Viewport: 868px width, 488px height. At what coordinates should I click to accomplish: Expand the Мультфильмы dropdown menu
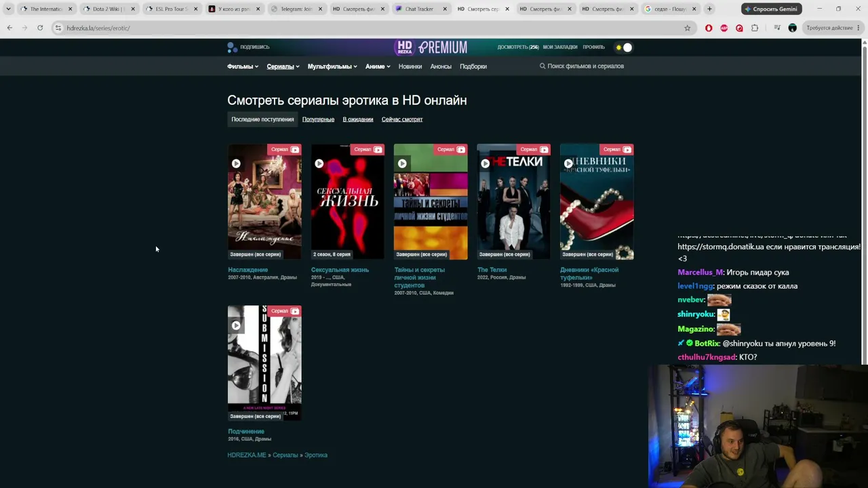click(x=332, y=66)
